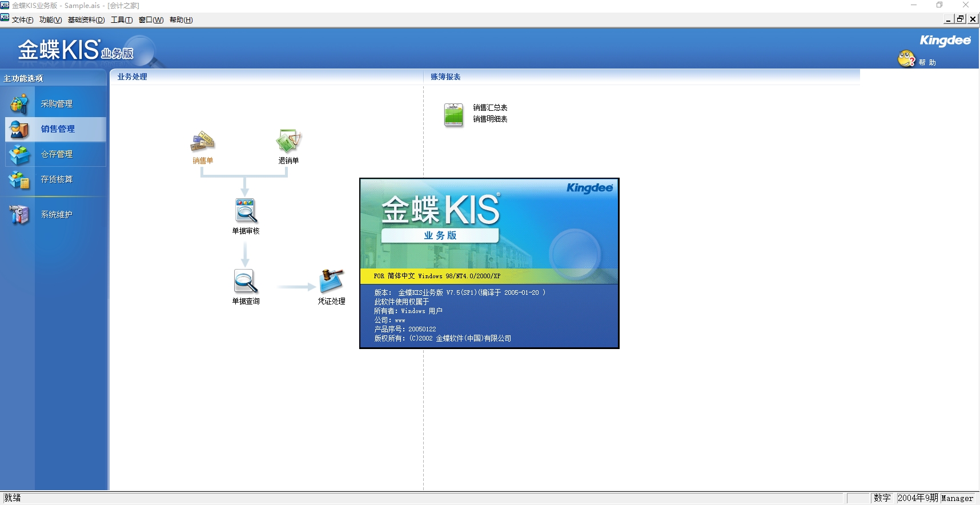Open the 采购管理 sidebar icon

point(19,104)
